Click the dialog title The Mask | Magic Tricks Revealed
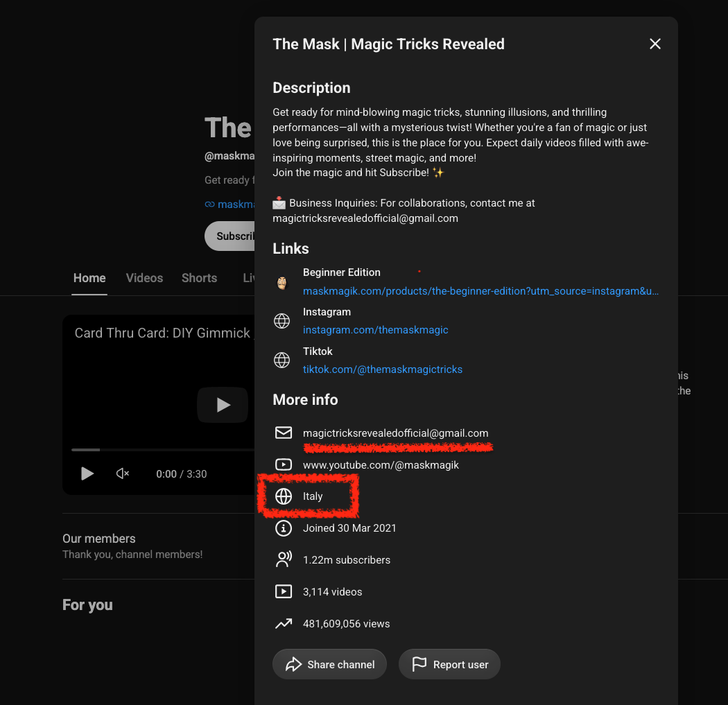Image resolution: width=728 pixels, height=705 pixels. coord(388,44)
